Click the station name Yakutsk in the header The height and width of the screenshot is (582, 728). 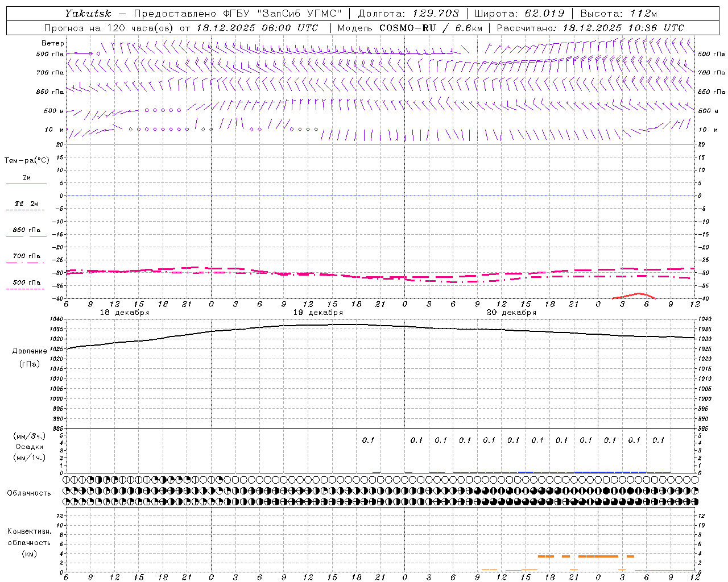tap(88, 14)
